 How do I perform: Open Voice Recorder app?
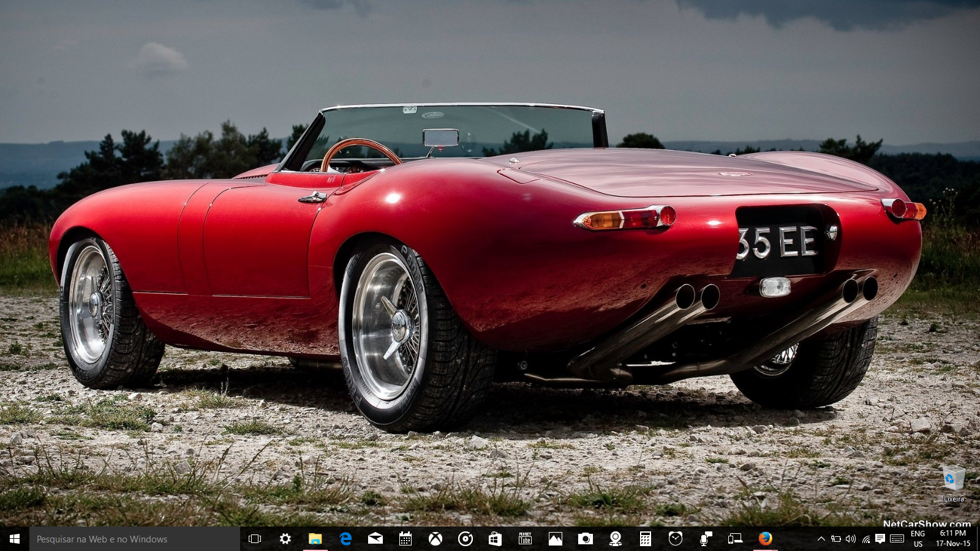click(706, 539)
